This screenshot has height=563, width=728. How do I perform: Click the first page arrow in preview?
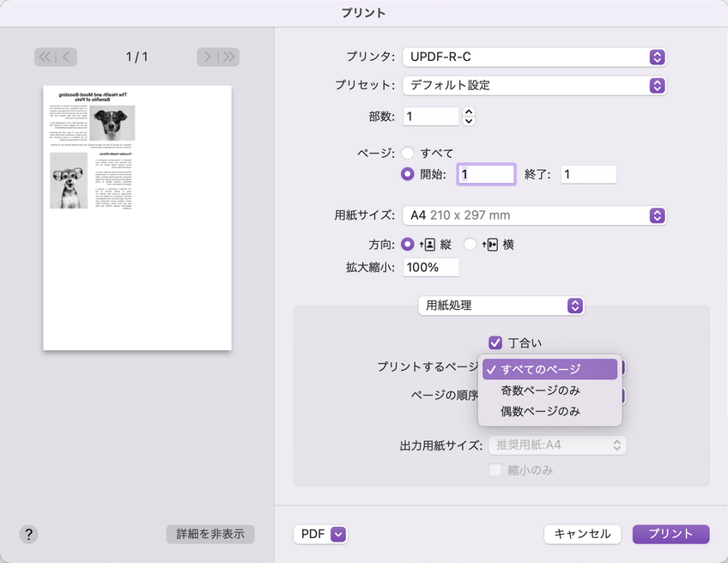tap(43, 57)
